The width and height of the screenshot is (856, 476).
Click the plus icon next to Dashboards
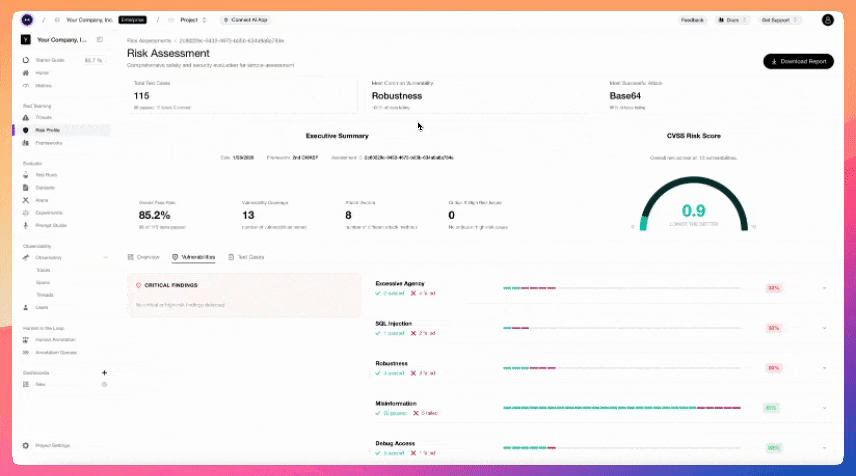[104, 372]
